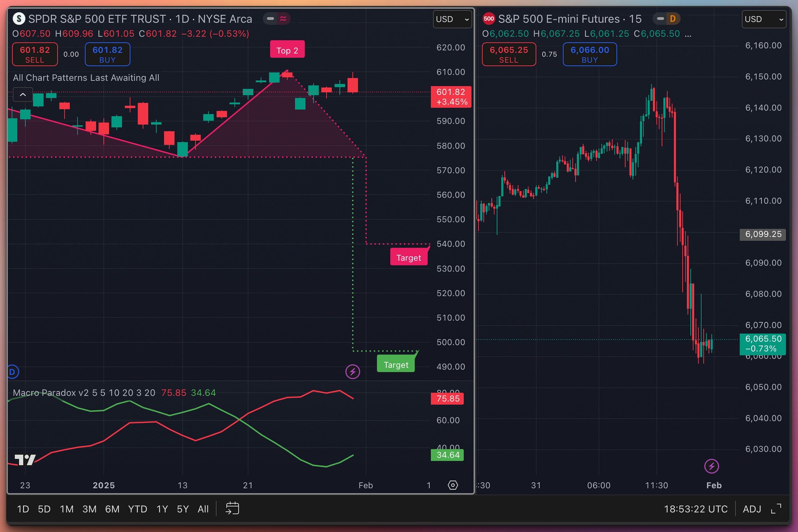Click the Top 2 pattern label
The height and width of the screenshot is (532, 798).
[x=287, y=50]
